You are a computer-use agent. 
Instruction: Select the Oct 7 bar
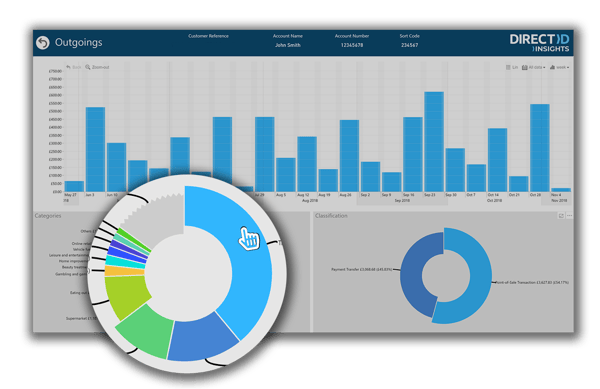(476, 178)
